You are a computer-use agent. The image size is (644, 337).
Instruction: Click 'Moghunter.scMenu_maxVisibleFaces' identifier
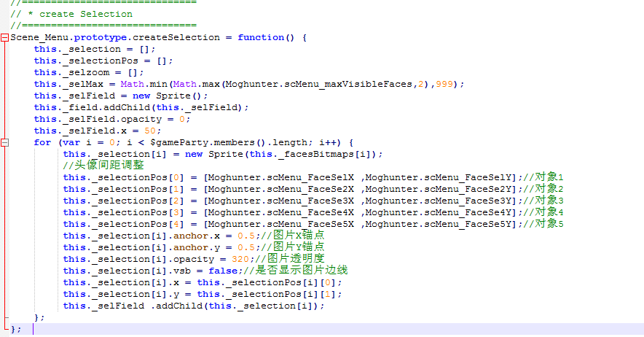pos(318,84)
